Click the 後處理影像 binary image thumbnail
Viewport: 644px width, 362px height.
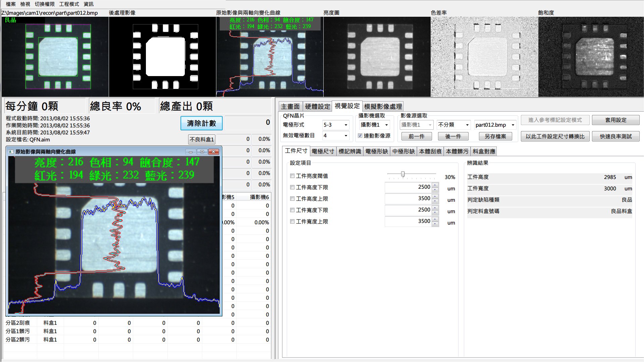pos(162,57)
